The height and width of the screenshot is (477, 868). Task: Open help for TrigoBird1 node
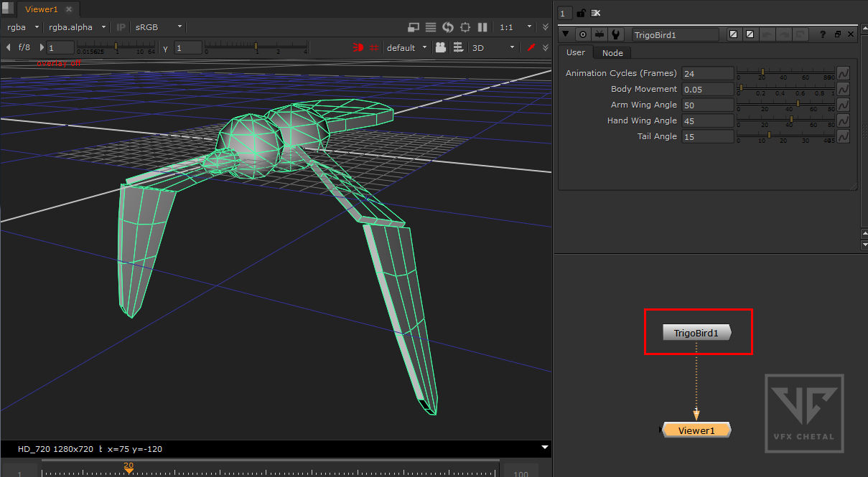(823, 34)
